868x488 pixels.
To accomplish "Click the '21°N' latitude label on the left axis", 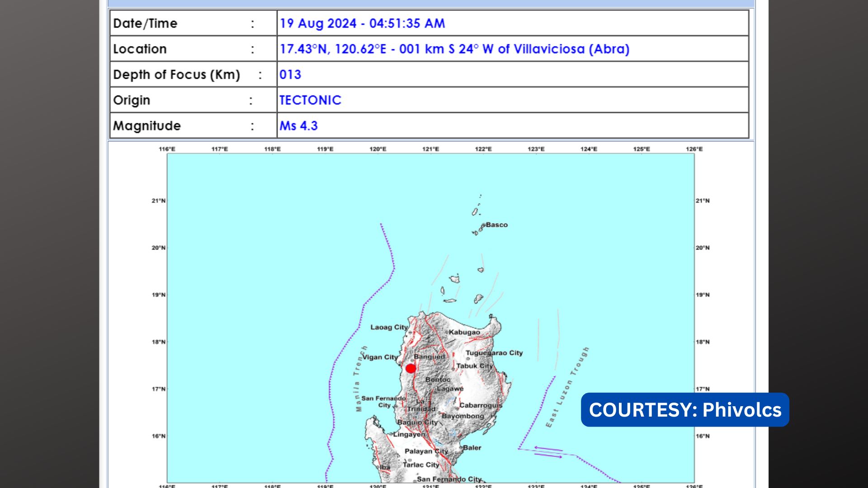I will (159, 201).
